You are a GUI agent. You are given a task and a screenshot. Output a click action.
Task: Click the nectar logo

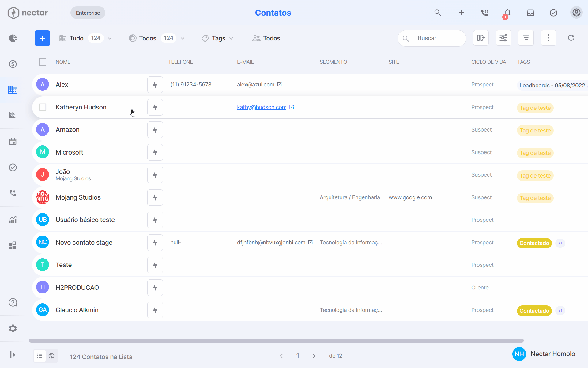pos(28,13)
